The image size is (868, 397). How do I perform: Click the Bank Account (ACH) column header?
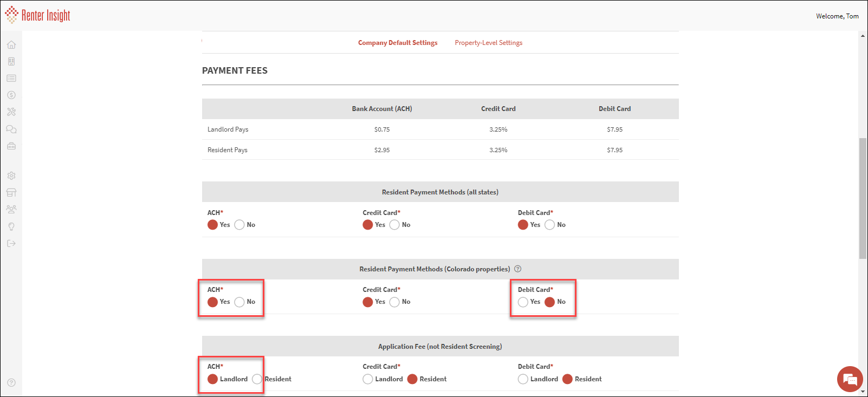(x=382, y=109)
